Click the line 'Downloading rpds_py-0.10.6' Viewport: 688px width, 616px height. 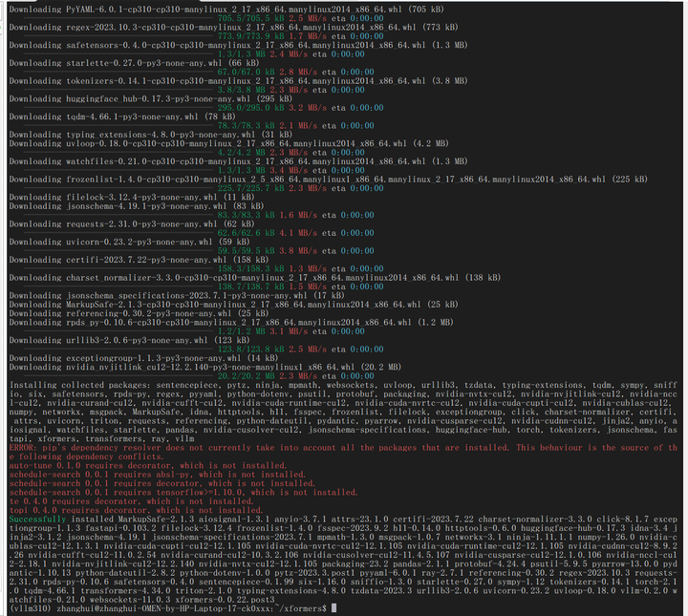tap(231, 323)
